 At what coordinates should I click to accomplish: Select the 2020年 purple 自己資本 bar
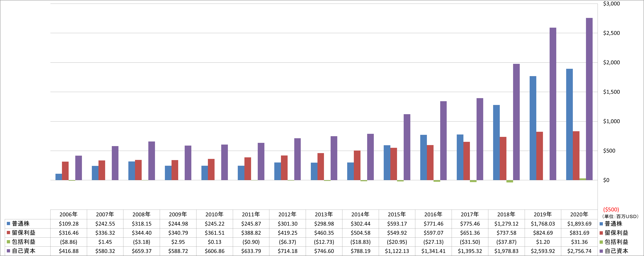tap(589, 99)
